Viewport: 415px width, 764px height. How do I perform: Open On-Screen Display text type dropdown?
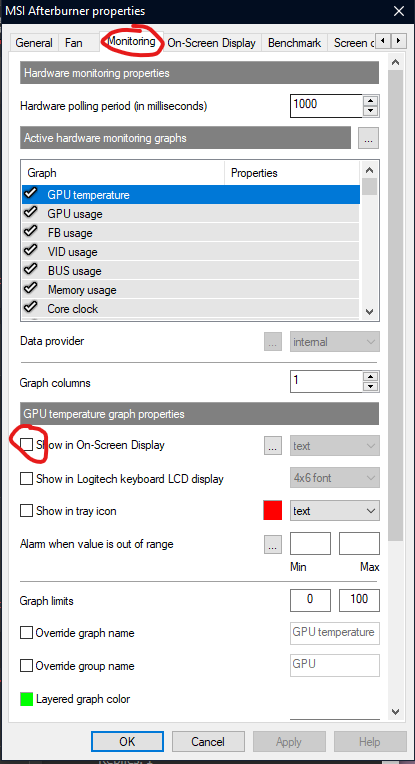335,446
